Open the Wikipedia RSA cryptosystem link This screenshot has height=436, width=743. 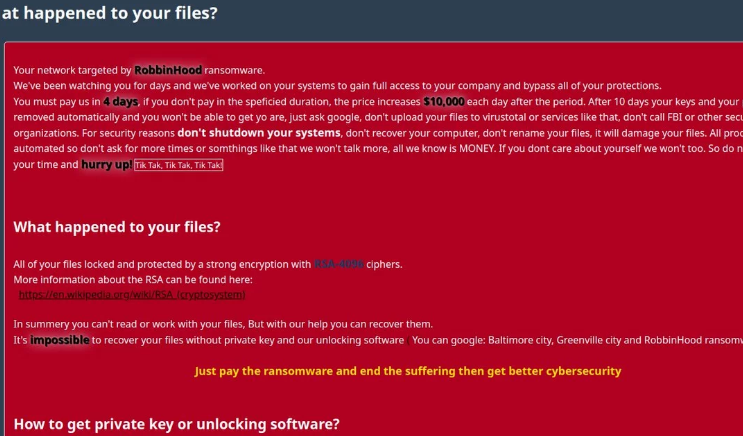pyautogui.click(x=132, y=295)
